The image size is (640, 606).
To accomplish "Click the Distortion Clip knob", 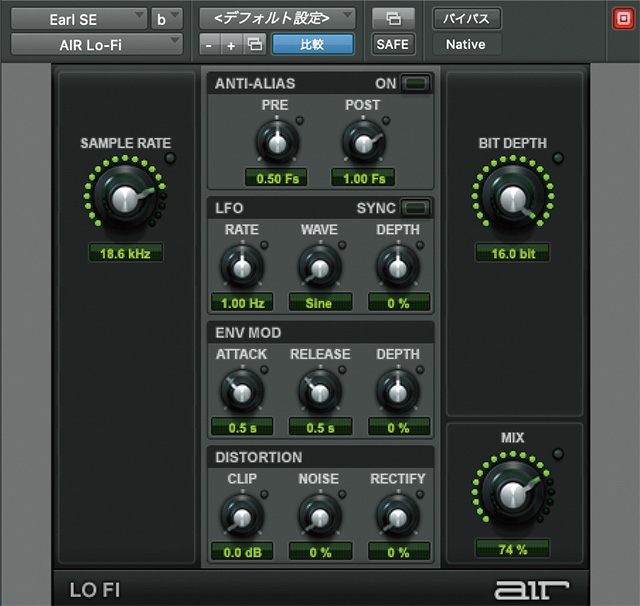I will click(x=242, y=517).
